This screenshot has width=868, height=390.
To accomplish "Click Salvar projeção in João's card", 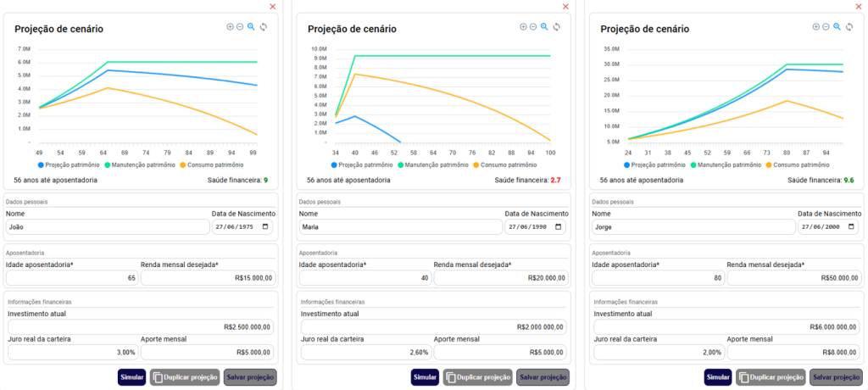I will (x=250, y=377).
